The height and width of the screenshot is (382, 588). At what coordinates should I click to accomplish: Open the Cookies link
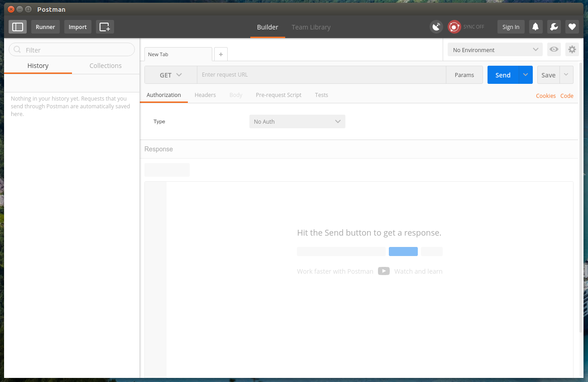pyautogui.click(x=546, y=96)
